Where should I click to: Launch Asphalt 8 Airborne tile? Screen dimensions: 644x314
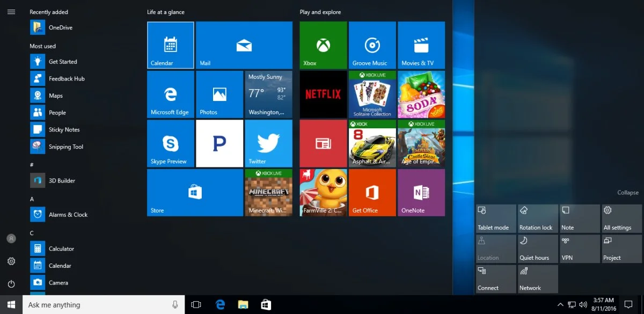coord(372,143)
